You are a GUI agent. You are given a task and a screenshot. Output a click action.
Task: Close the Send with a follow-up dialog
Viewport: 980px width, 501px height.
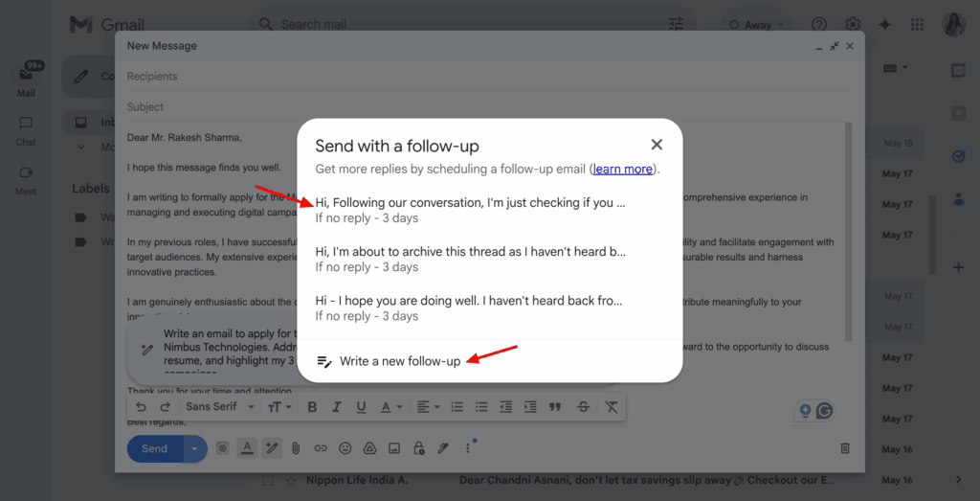coord(657,145)
